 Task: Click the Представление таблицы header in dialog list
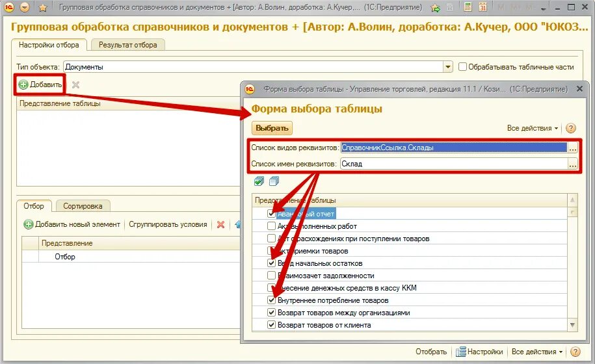pyautogui.click(x=410, y=200)
